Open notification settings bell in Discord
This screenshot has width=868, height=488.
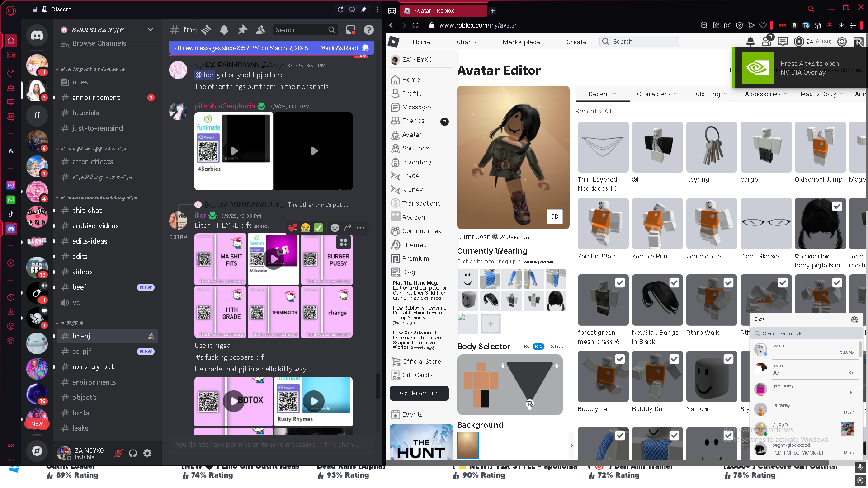point(224,30)
